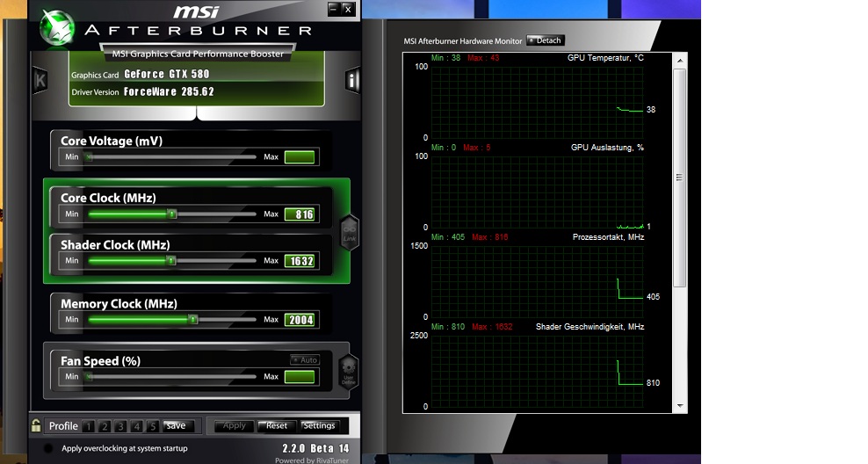Click the Shader Geschwindigkeit graph label
This screenshot has width=868, height=464.
[x=590, y=327]
